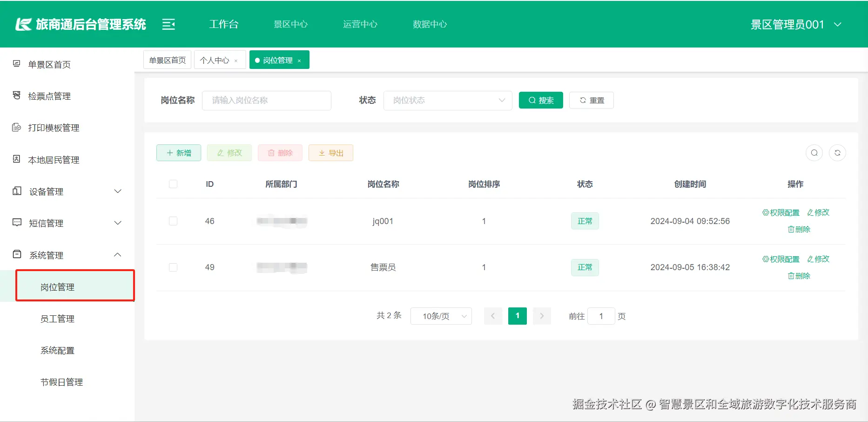The image size is (868, 422).
Task: Click the 新增 button
Action: [x=179, y=153]
